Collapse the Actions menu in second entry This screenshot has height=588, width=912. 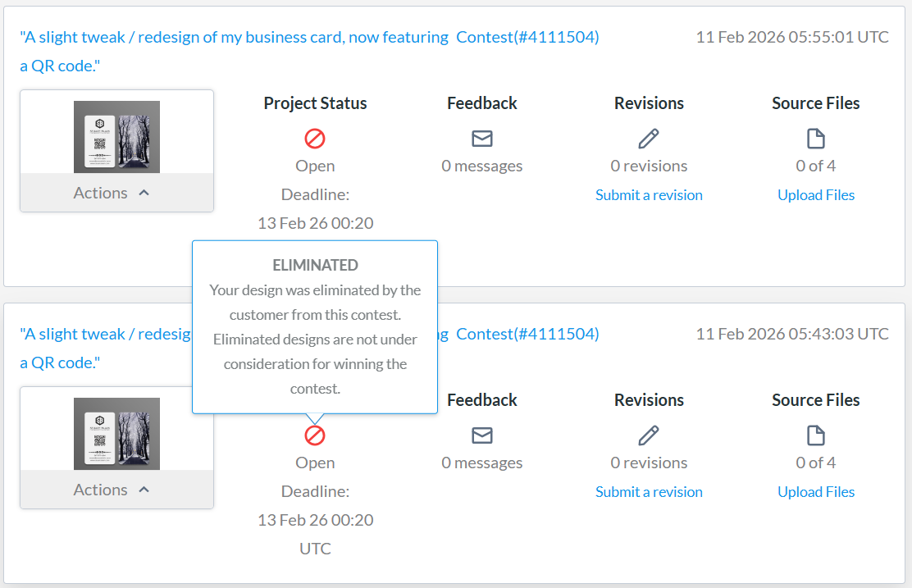point(112,490)
